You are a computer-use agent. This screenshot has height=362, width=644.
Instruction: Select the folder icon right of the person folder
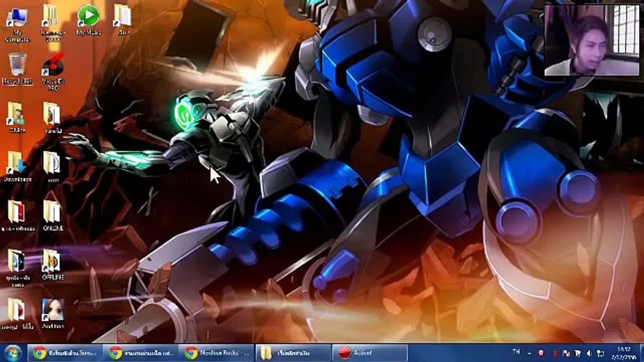[x=52, y=118]
